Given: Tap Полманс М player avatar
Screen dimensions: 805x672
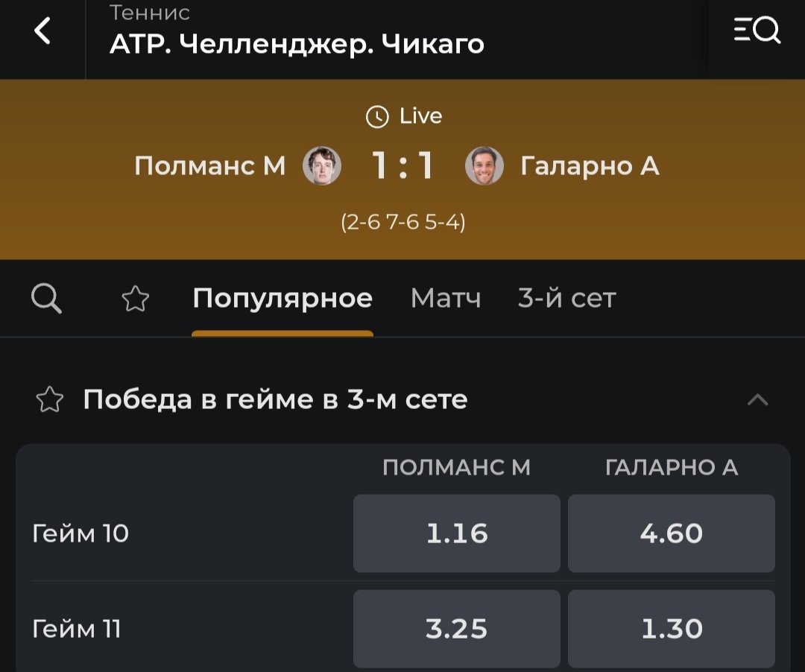Looking at the screenshot, I should (322, 165).
